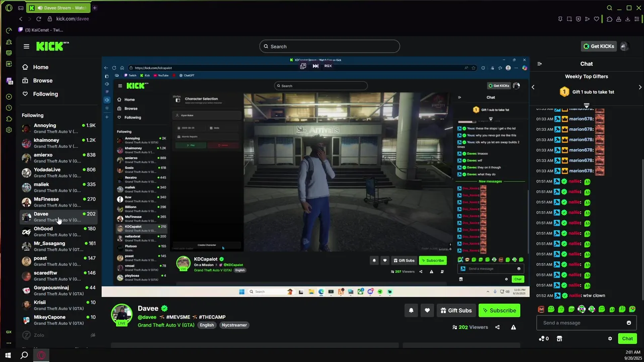Share the stream via share icon

click(x=497, y=327)
